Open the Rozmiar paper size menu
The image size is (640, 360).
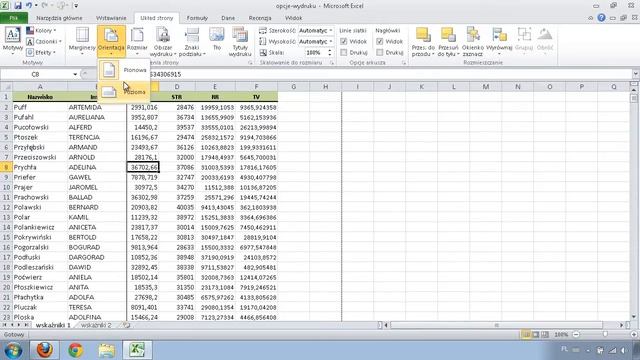pos(137,42)
